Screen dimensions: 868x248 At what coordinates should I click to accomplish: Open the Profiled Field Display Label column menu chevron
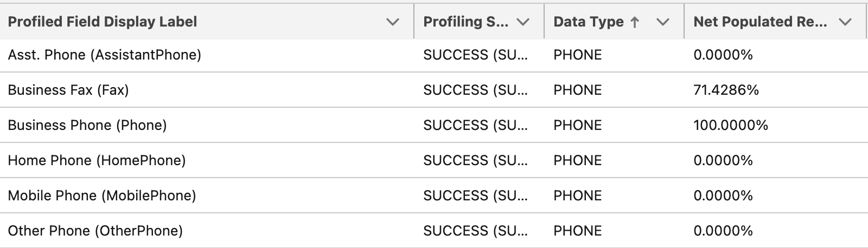(x=392, y=22)
